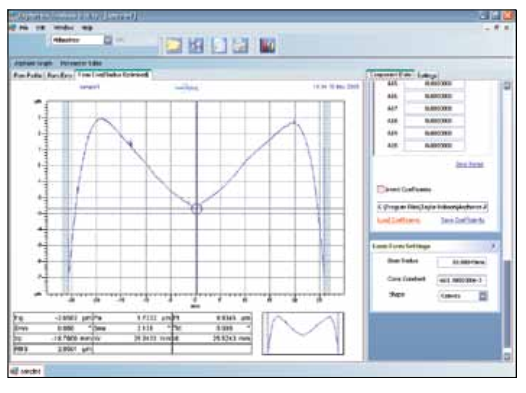The image size is (526, 393).
Task: Open the File menu
Action: (x=23, y=28)
